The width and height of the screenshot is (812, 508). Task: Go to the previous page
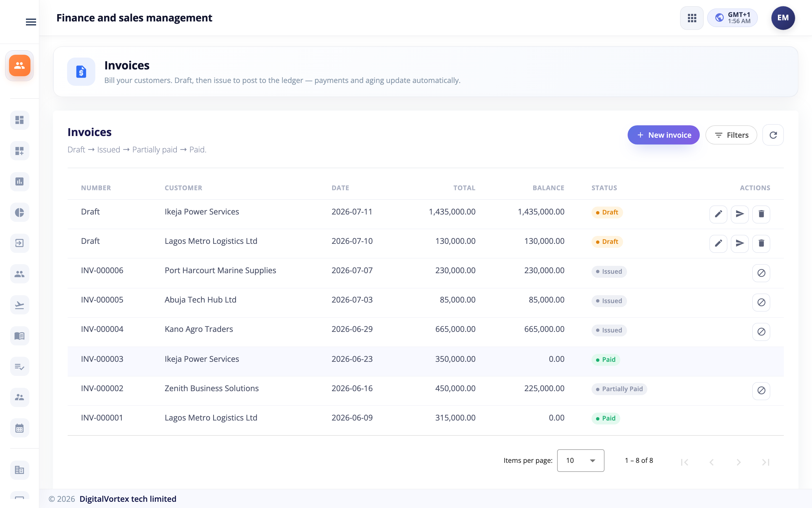pos(711,462)
